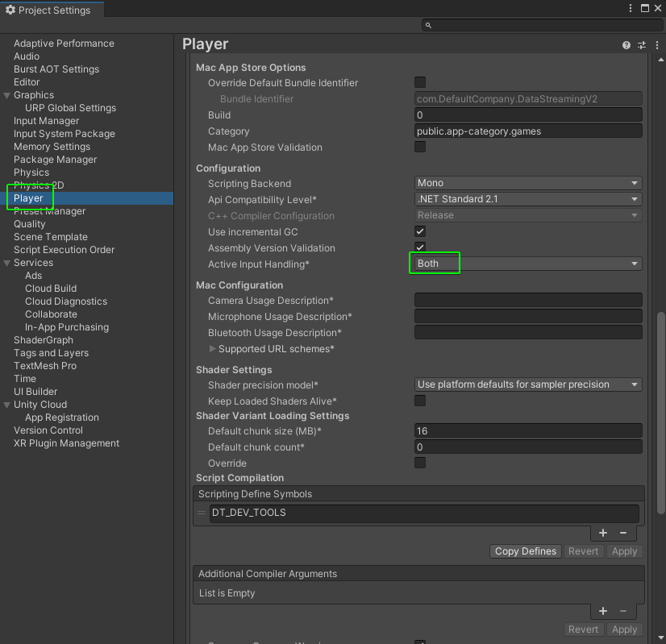Click inside the Camera Usage Description field
Viewport: 666px width, 644px height.
[x=528, y=301]
